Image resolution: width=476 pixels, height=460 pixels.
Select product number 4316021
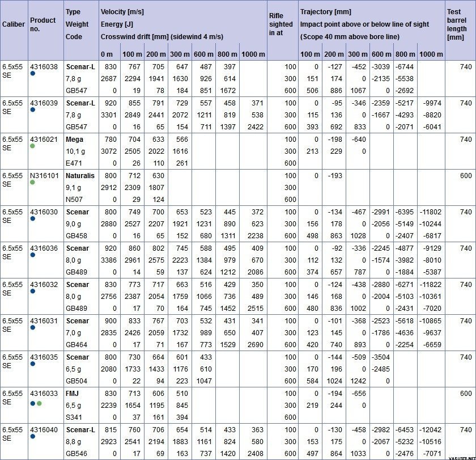pos(44,139)
